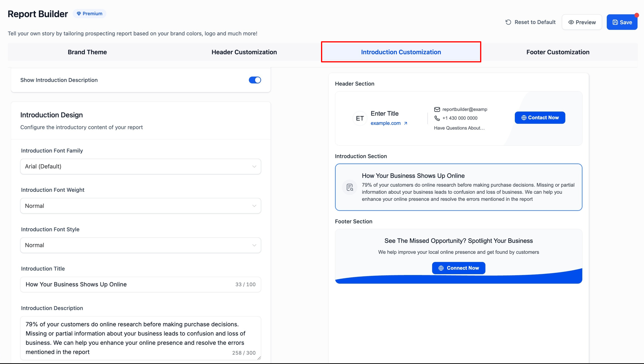This screenshot has height=364, width=644.
Task: Click the ET avatar circle in header
Action: (360, 118)
